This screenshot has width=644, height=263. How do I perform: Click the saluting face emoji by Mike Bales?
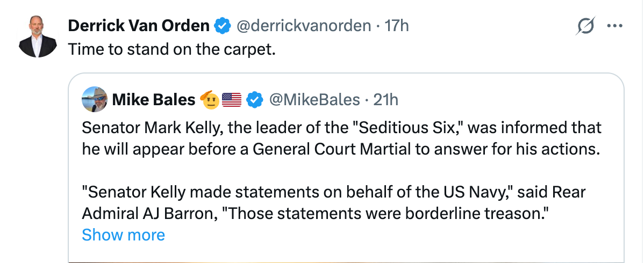tap(210, 99)
